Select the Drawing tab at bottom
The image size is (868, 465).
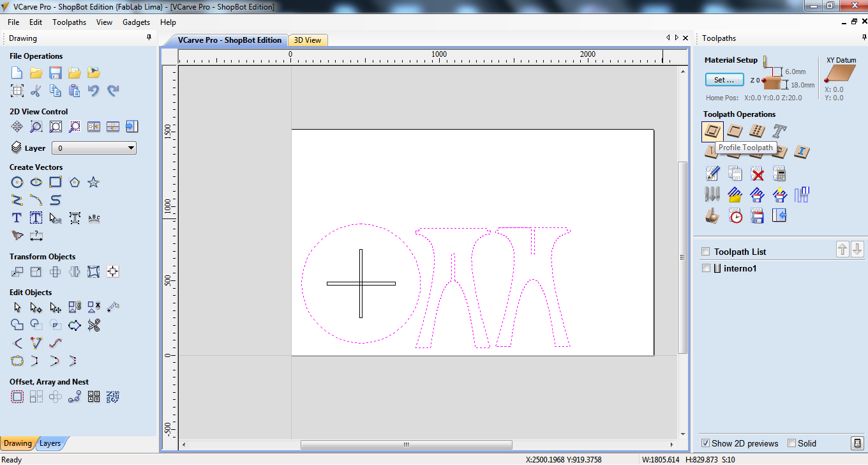click(x=18, y=443)
